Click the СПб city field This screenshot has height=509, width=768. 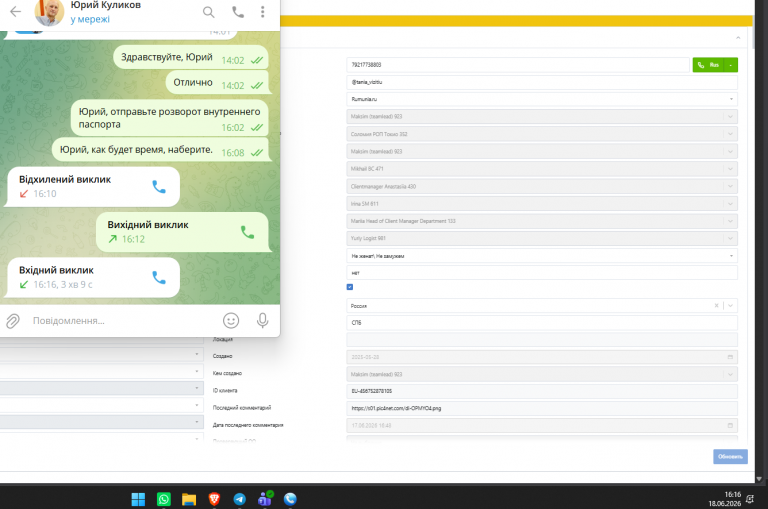[x=542, y=323]
